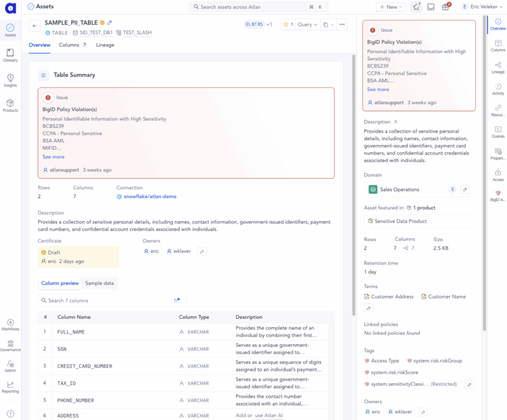Open Insights from the left sidebar
The height and width of the screenshot is (420, 507).
[x=10, y=80]
